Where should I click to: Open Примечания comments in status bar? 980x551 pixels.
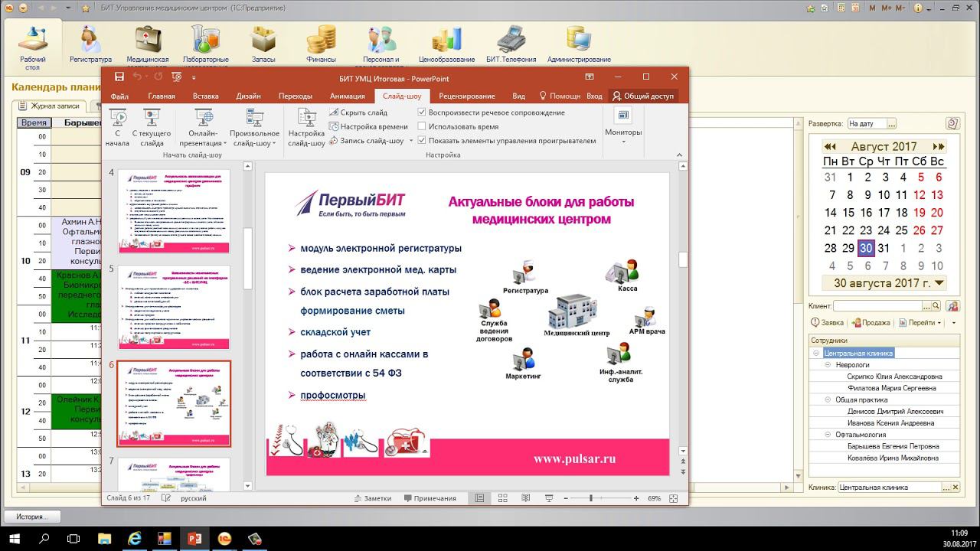pyautogui.click(x=430, y=498)
